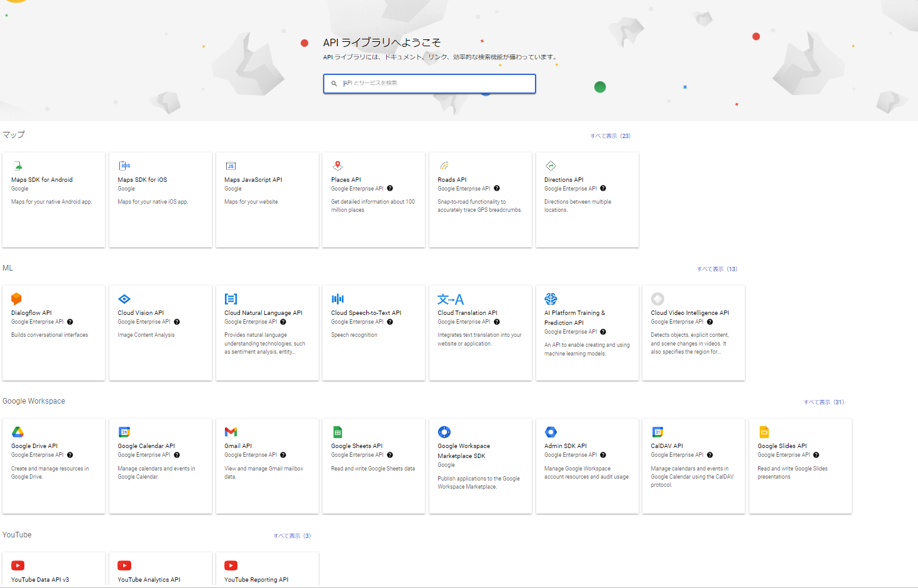Click the Maps JavaScript API icon
Image resolution: width=918 pixels, height=588 pixels.
click(x=231, y=166)
